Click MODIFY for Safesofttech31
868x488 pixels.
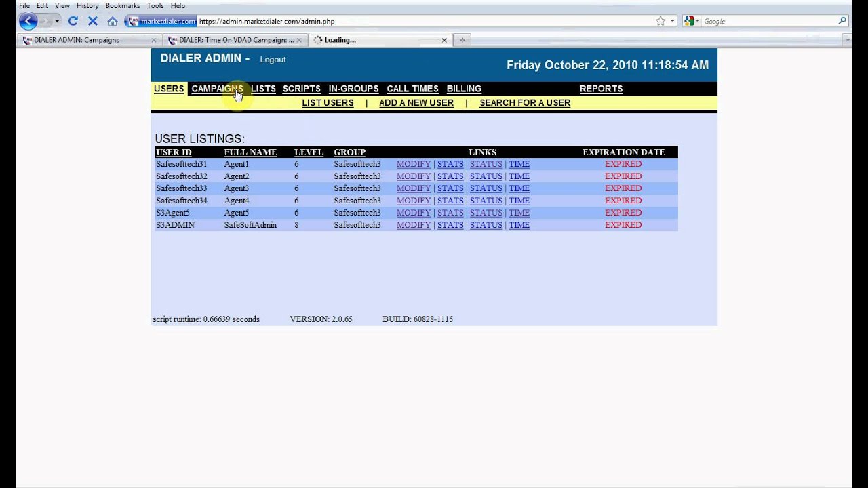coord(414,164)
